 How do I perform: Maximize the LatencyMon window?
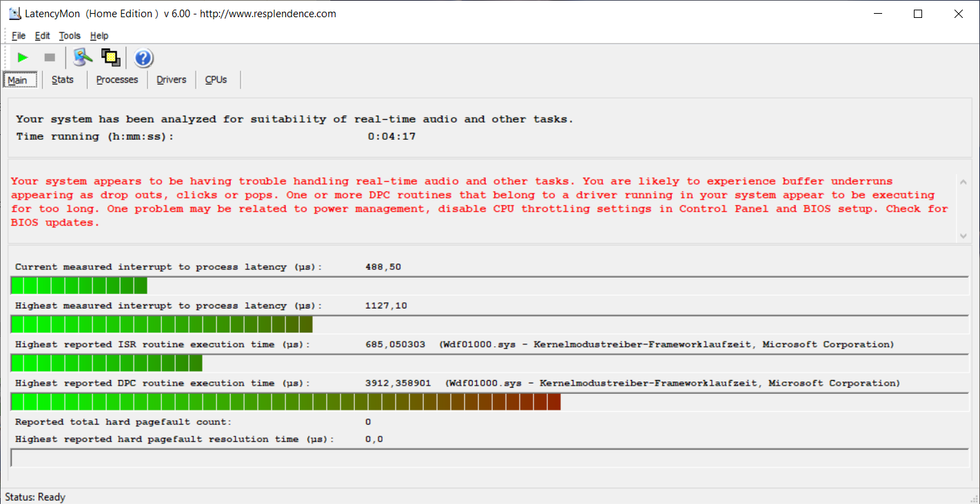pyautogui.click(x=917, y=14)
